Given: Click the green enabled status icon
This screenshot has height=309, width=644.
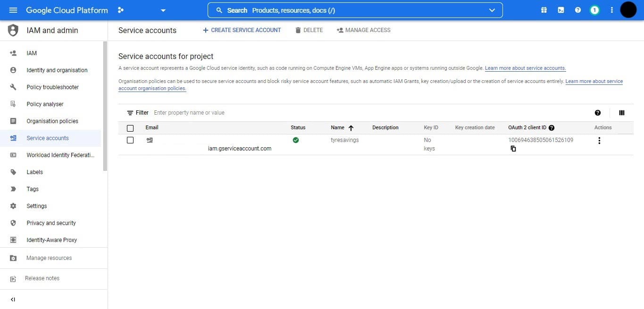Looking at the screenshot, I should pos(296,140).
